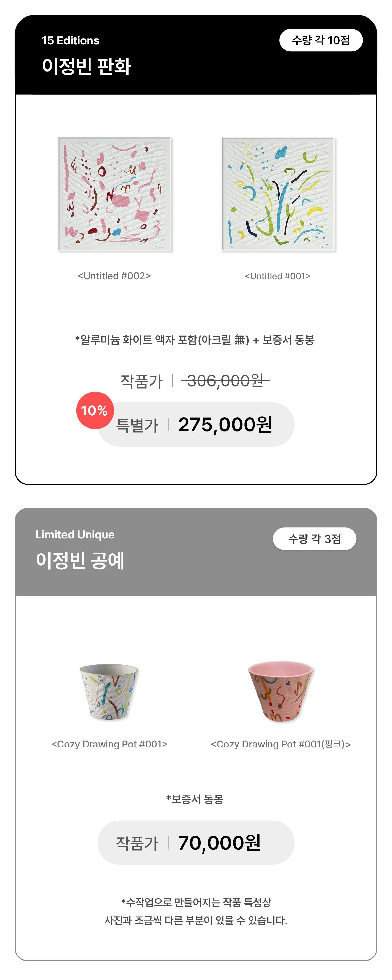
Task: Click the <Untitled #001> caption
Action: click(277, 276)
